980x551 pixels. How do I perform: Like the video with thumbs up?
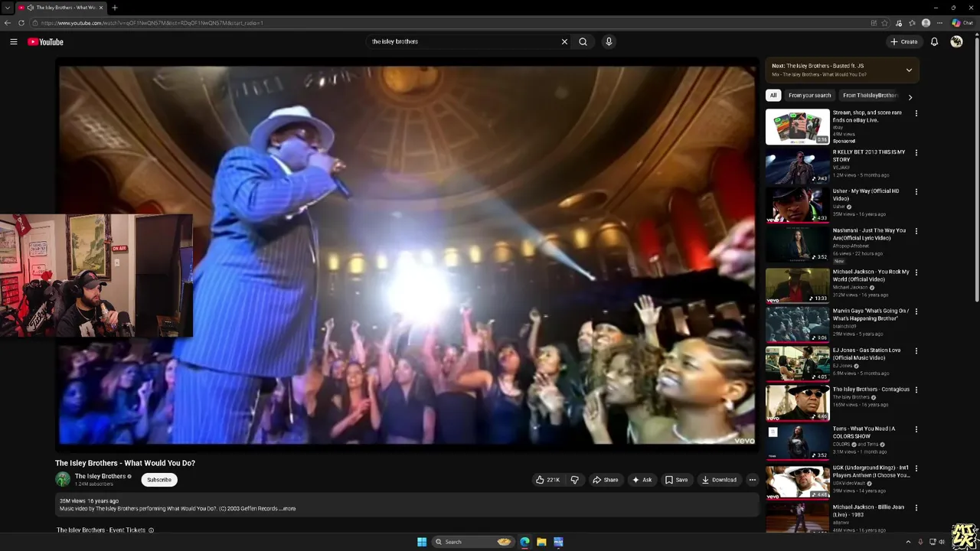[x=547, y=480]
